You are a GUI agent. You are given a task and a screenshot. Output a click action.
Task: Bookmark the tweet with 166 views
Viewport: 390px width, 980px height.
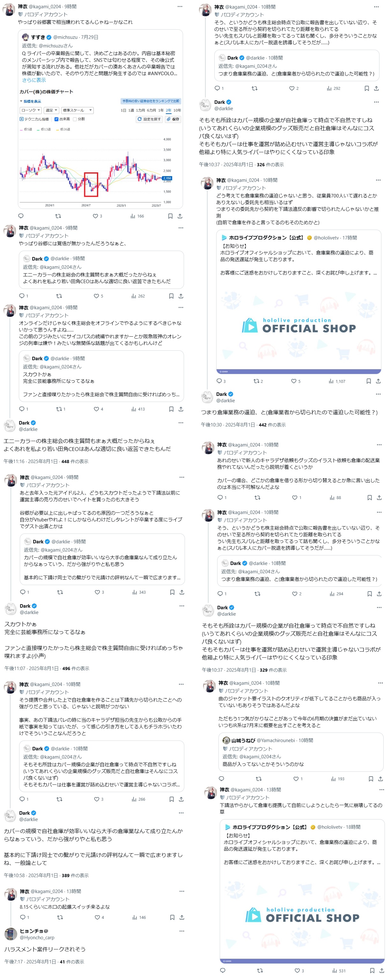[170, 216]
